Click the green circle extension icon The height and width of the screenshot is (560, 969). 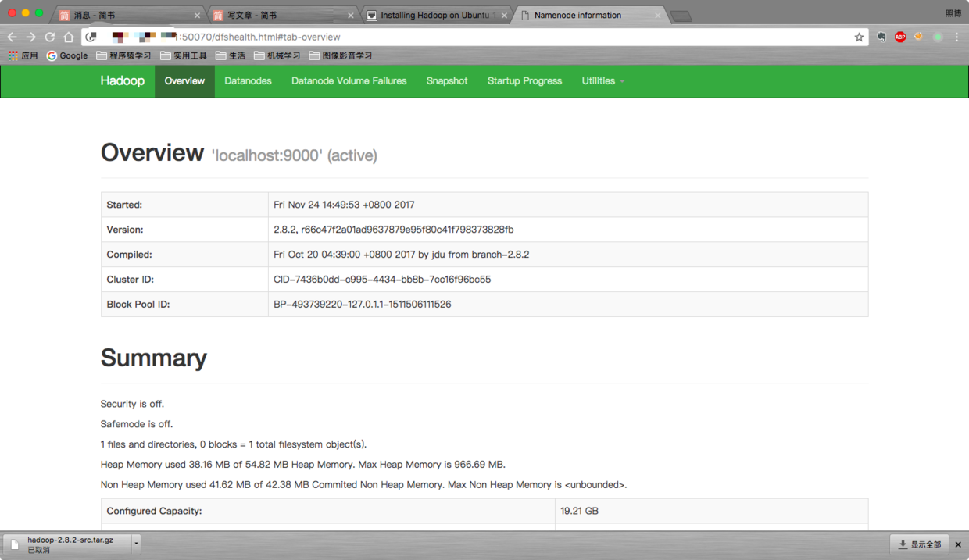pyautogui.click(x=938, y=37)
